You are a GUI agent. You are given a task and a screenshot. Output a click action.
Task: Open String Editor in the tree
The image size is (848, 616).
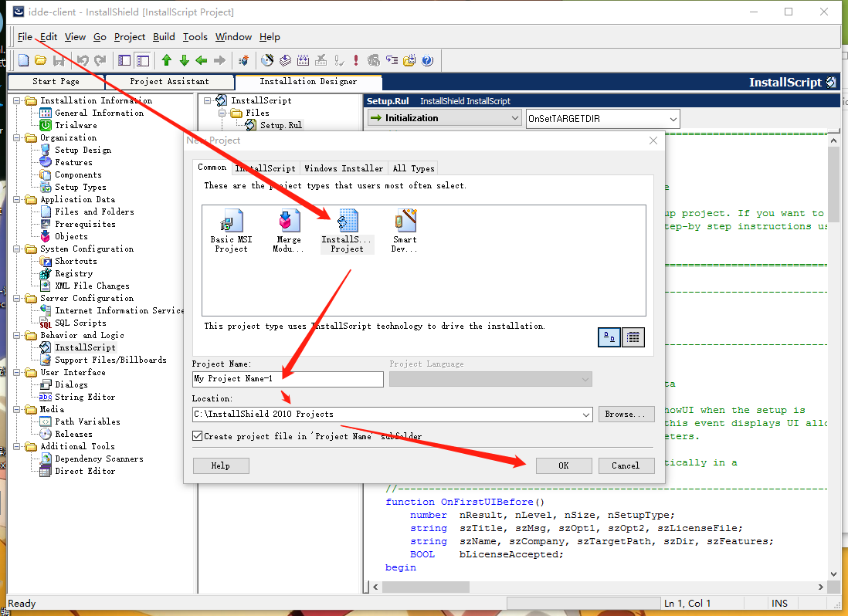[85, 397]
